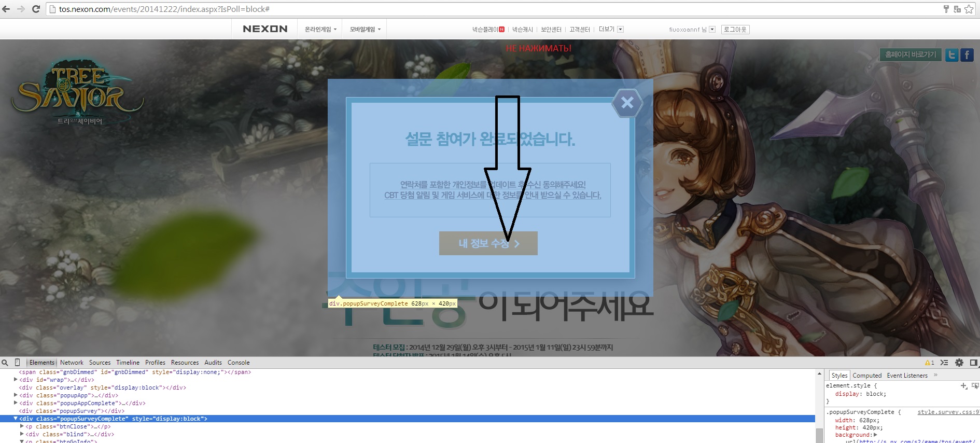Expand the background CSS property triangle
The width and height of the screenshot is (980, 443).
pyautogui.click(x=875, y=435)
